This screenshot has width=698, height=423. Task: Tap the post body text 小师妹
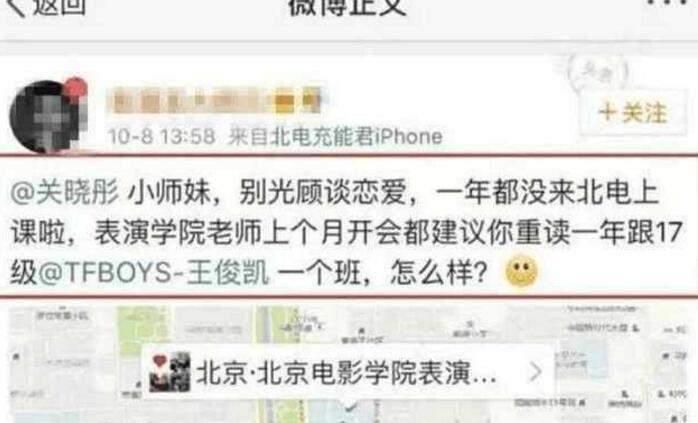(170, 193)
